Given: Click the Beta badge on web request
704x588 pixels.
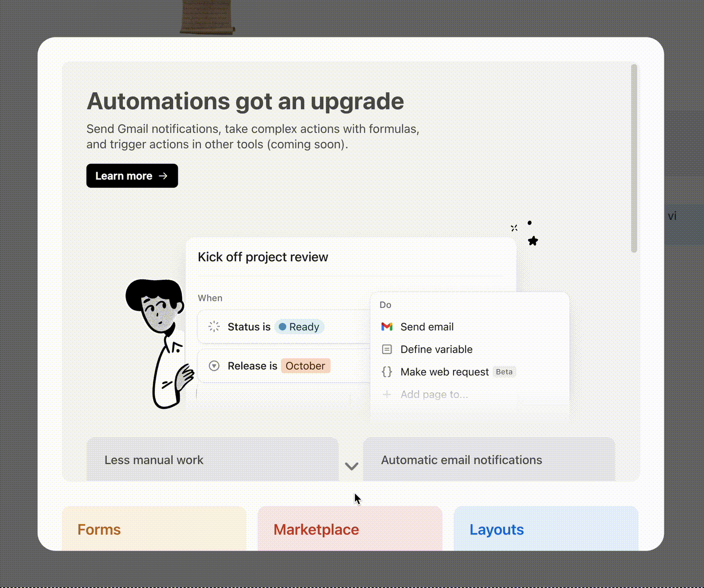Looking at the screenshot, I should coord(504,372).
